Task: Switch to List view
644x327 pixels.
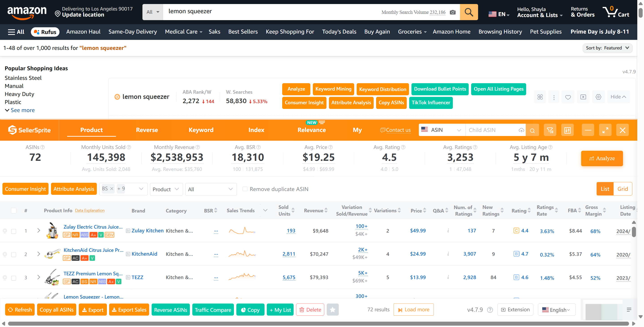Action: pyautogui.click(x=605, y=189)
